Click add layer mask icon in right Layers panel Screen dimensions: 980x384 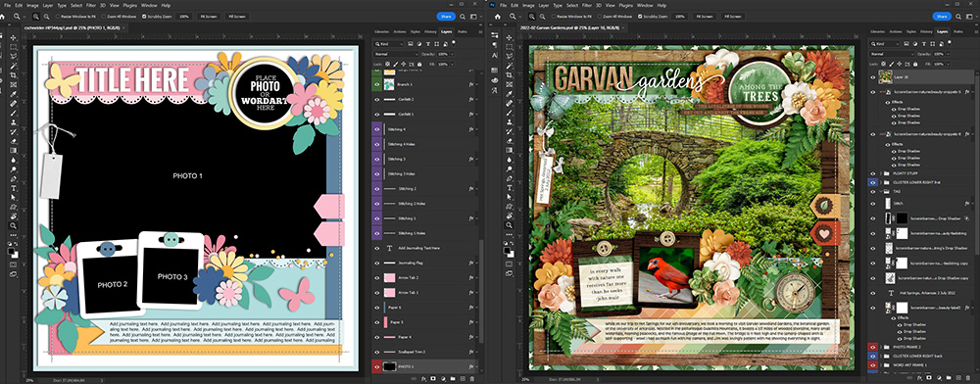(929, 378)
